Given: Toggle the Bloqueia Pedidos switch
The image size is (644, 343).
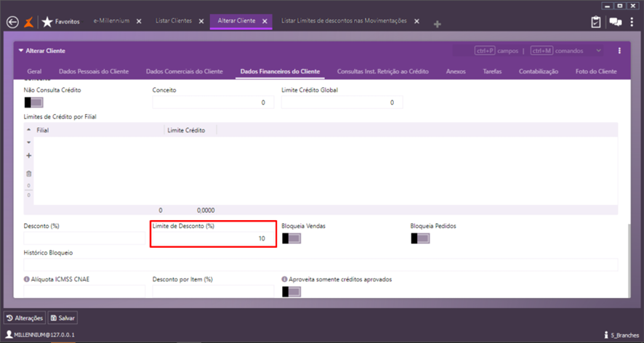Looking at the screenshot, I should [x=420, y=238].
